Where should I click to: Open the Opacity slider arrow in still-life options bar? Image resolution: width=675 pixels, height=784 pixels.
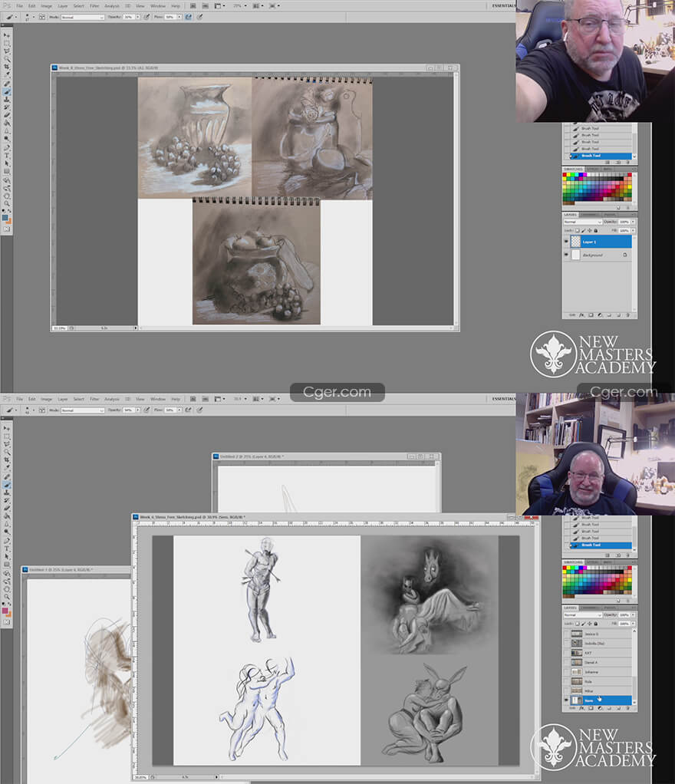pos(138,17)
